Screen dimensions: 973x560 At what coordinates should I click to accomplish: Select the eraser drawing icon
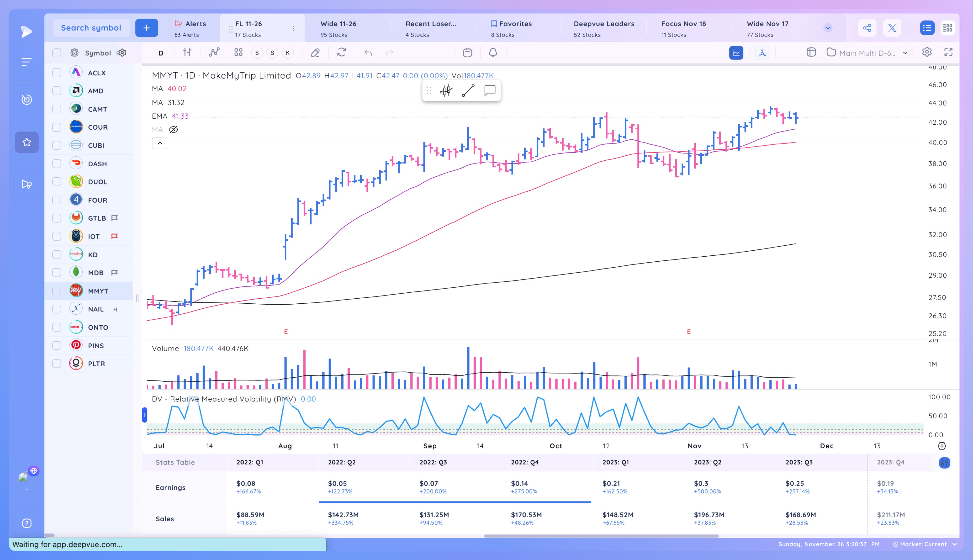pos(315,53)
